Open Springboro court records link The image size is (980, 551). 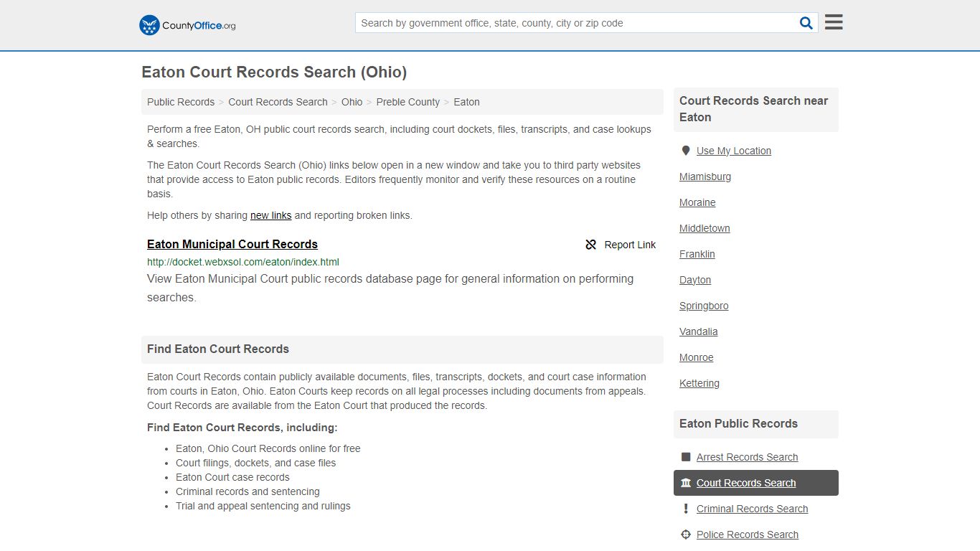[x=704, y=306]
